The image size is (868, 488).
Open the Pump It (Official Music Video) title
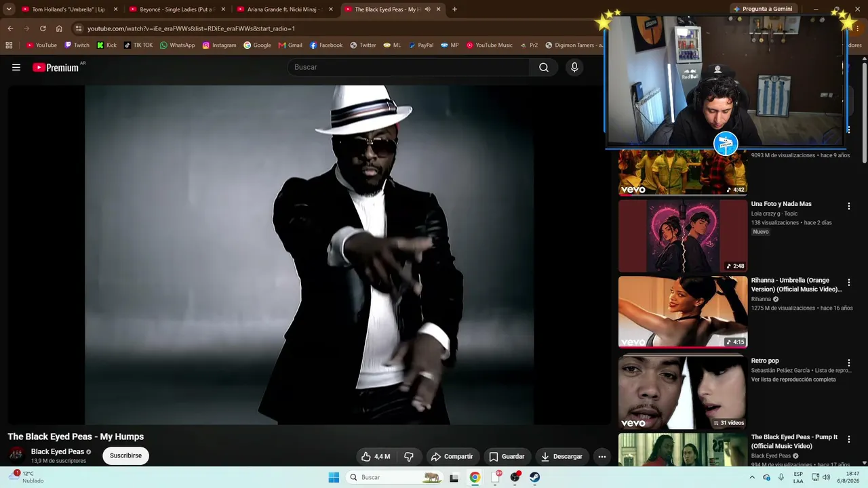[794, 441]
